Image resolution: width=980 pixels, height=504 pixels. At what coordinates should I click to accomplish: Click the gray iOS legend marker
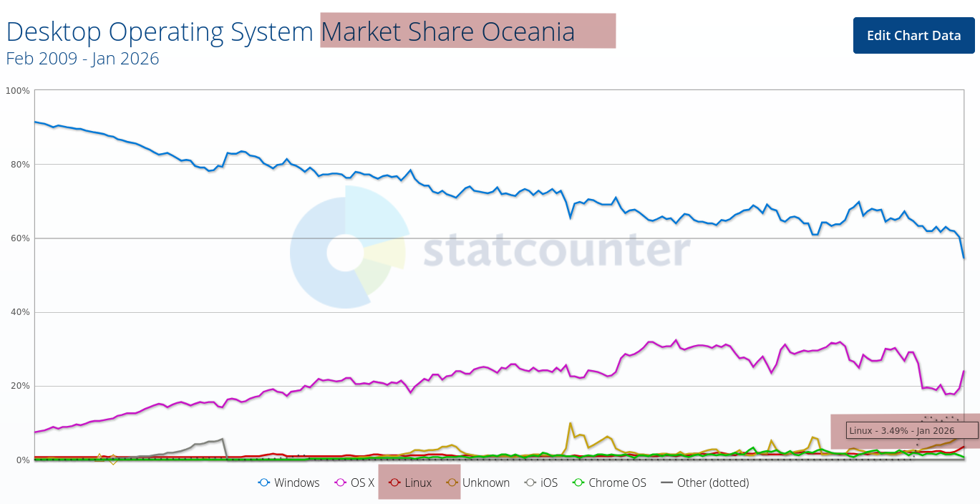[530, 483]
